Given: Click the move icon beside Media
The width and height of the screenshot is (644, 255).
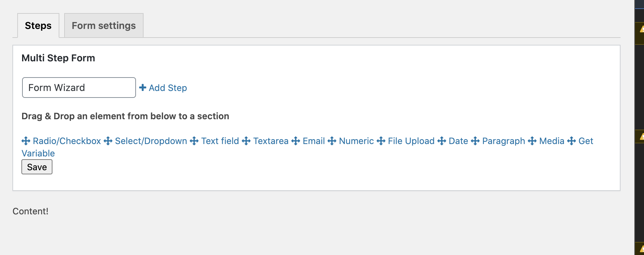Looking at the screenshot, I should [x=532, y=141].
